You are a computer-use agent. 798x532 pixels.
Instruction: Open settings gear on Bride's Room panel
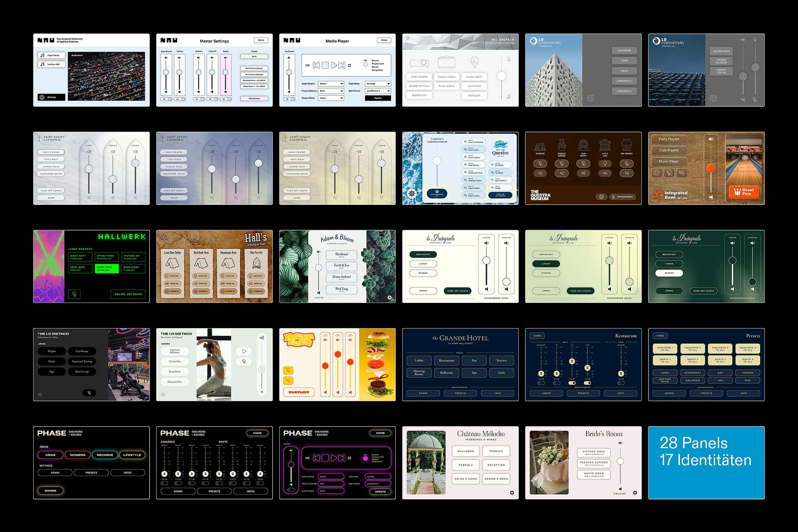(x=635, y=493)
